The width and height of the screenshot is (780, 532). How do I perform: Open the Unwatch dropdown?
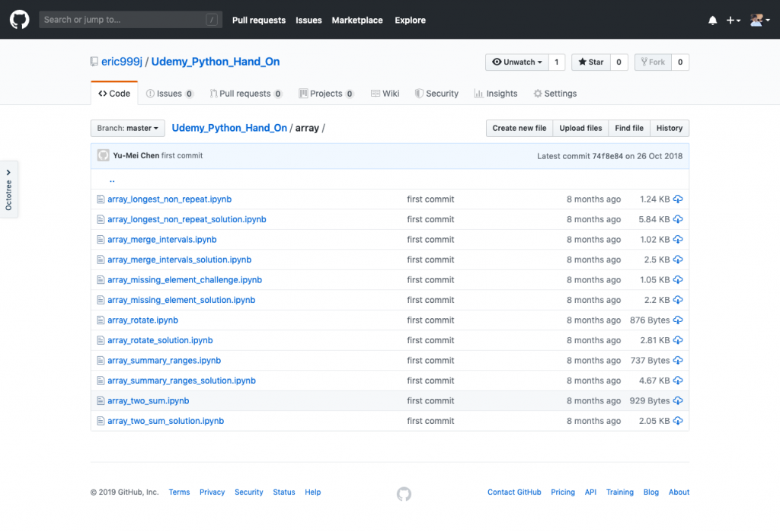(x=517, y=62)
